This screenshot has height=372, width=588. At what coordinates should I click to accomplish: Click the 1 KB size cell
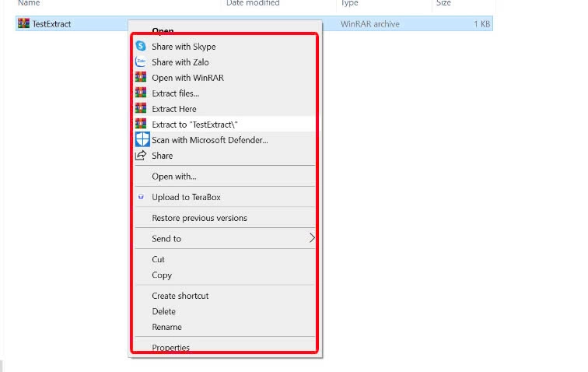coord(481,24)
